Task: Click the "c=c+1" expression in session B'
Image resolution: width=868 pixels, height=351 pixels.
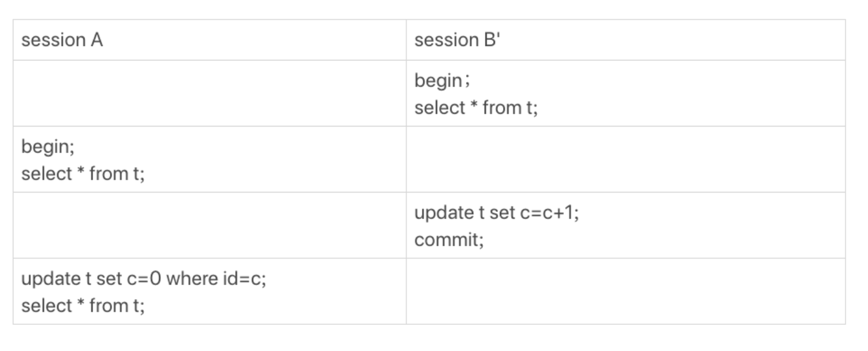Action: point(548,213)
